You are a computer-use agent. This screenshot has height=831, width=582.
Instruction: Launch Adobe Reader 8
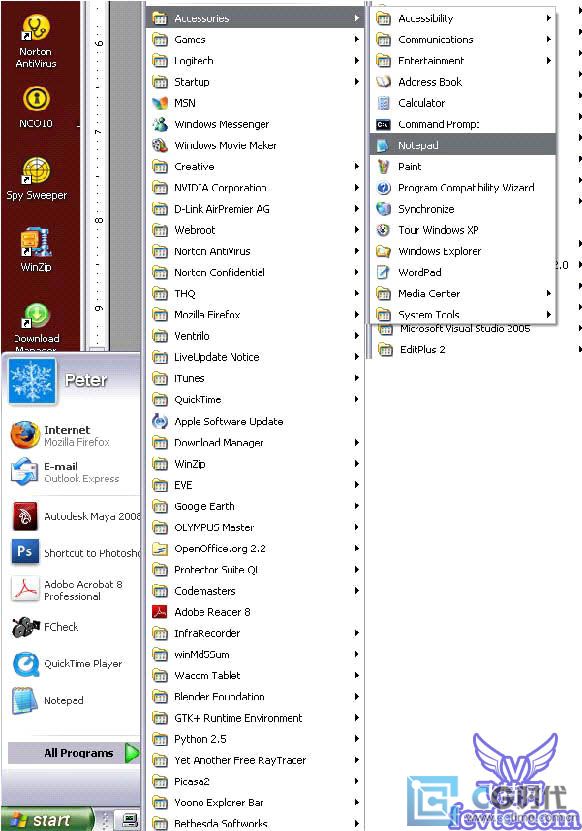255,612
